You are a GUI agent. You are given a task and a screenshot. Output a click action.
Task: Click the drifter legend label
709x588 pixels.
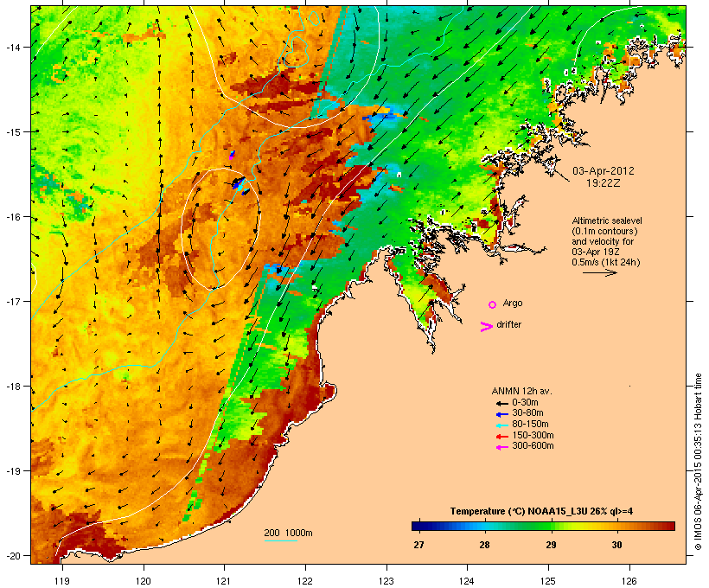click(508, 324)
